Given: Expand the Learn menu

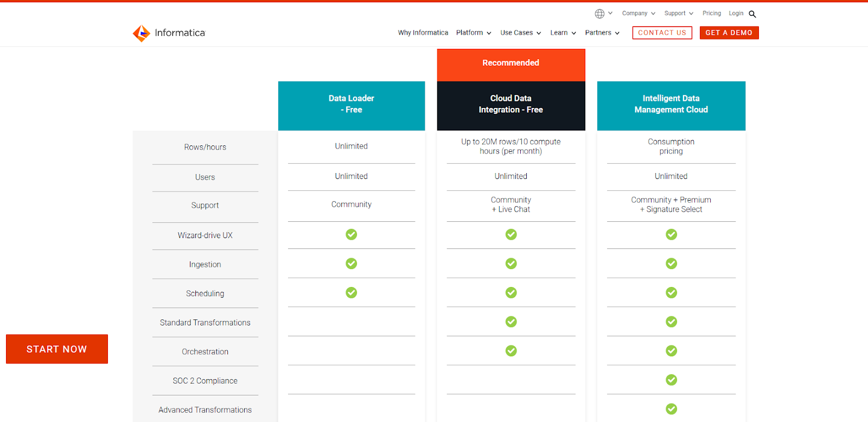Looking at the screenshot, I should [x=563, y=33].
